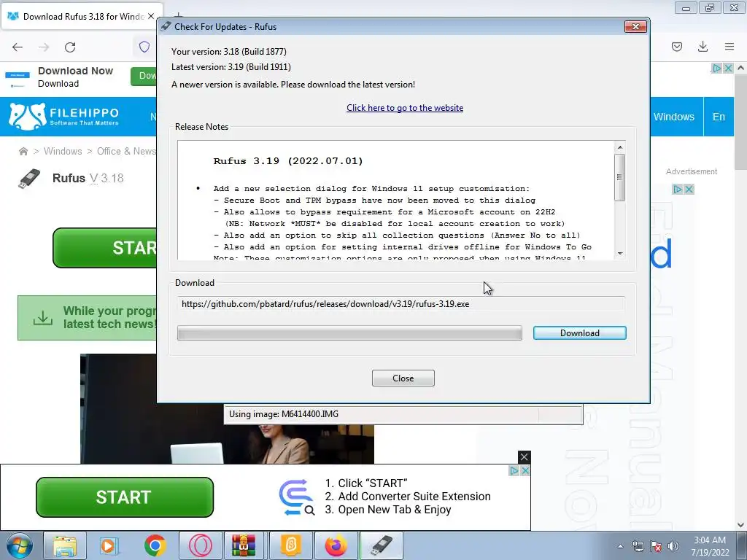The width and height of the screenshot is (747, 560).
Task: Select the 'Download Rufus 3.18 for Windows' tab
Action: point(82,16)
